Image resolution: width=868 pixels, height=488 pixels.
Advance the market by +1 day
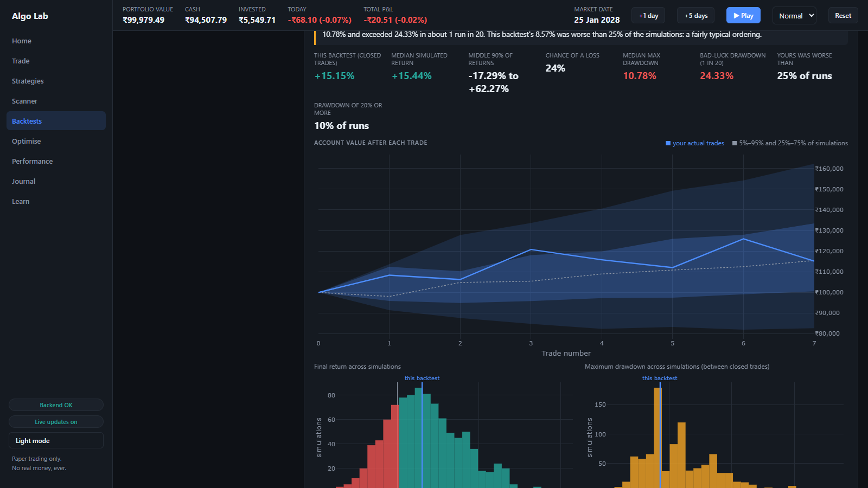(x=648, y=16)
